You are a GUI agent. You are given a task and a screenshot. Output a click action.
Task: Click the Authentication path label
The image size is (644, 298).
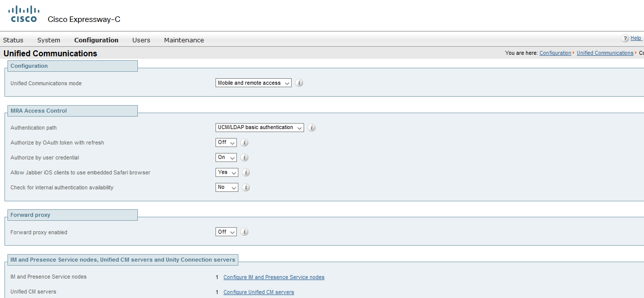(33, 128)
